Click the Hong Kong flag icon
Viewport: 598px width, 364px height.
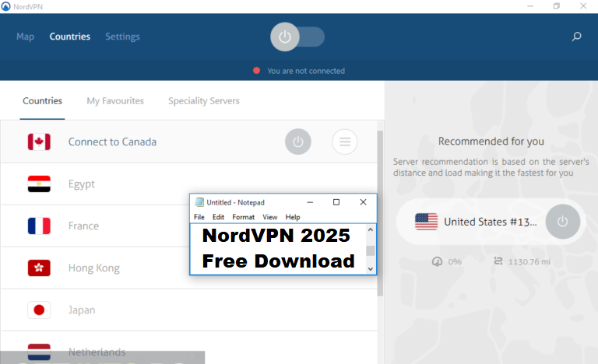[x=39, y=268]
